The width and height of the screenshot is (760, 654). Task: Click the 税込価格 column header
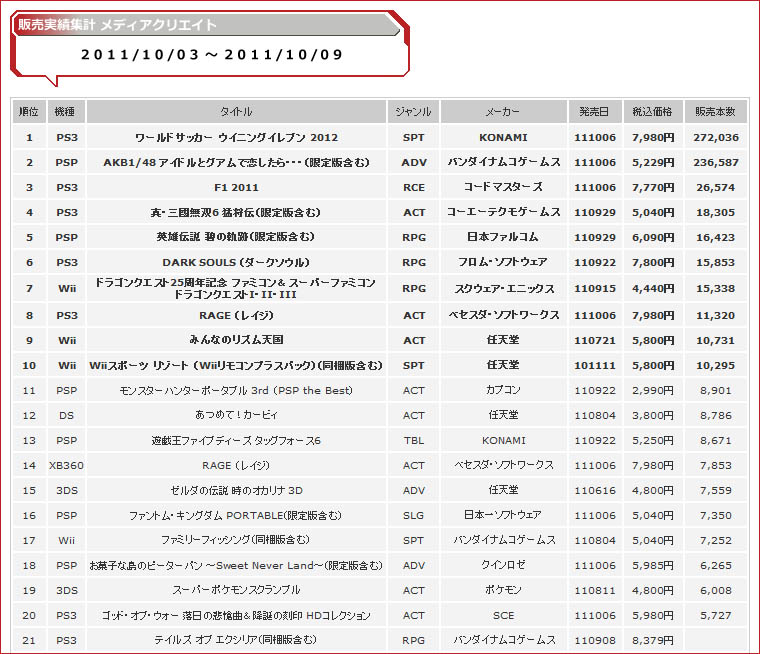coord(652,112)
